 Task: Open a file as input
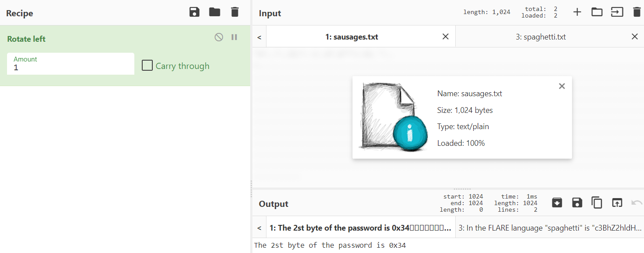(x=617, y=12)
